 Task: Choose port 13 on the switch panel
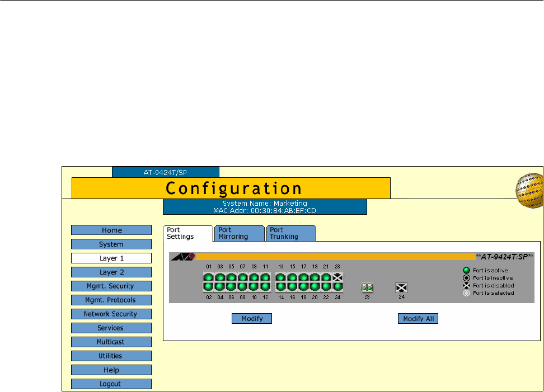click(x=281, y=277)
